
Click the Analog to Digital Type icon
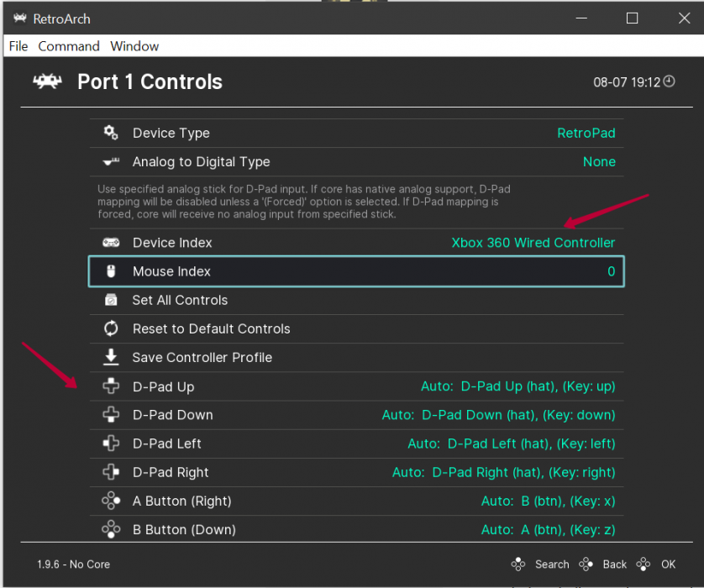[x=111, y=161]
